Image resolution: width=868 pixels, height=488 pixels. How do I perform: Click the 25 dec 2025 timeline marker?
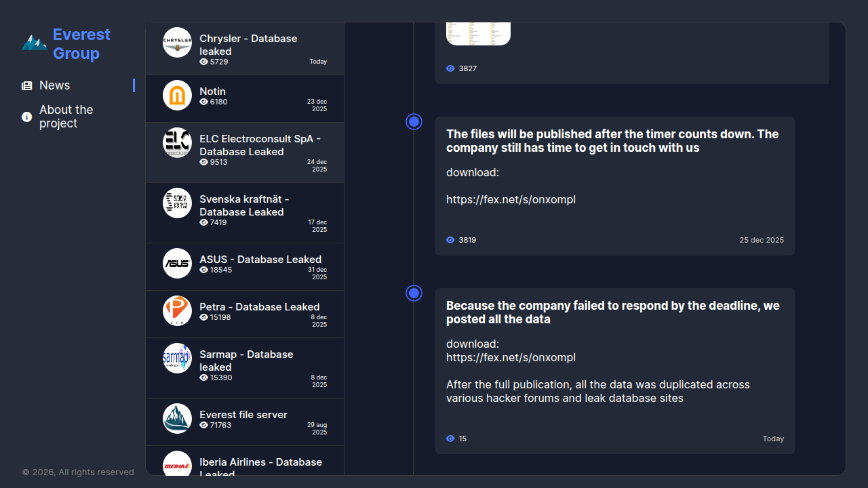coord(414,122)
